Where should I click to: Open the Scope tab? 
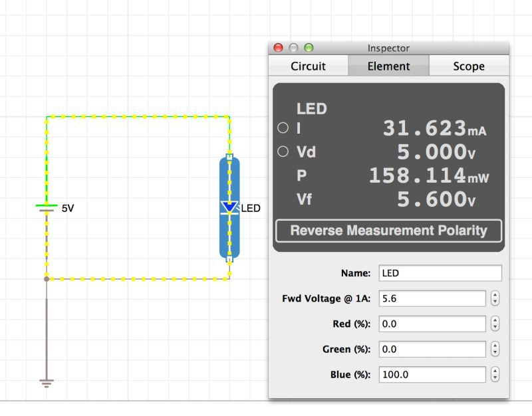(469, 66)
